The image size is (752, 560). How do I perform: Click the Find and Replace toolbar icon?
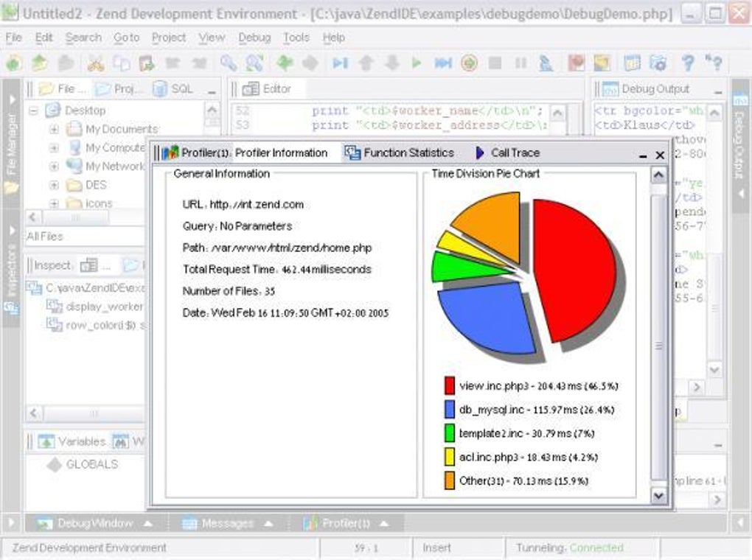(254, 63)
